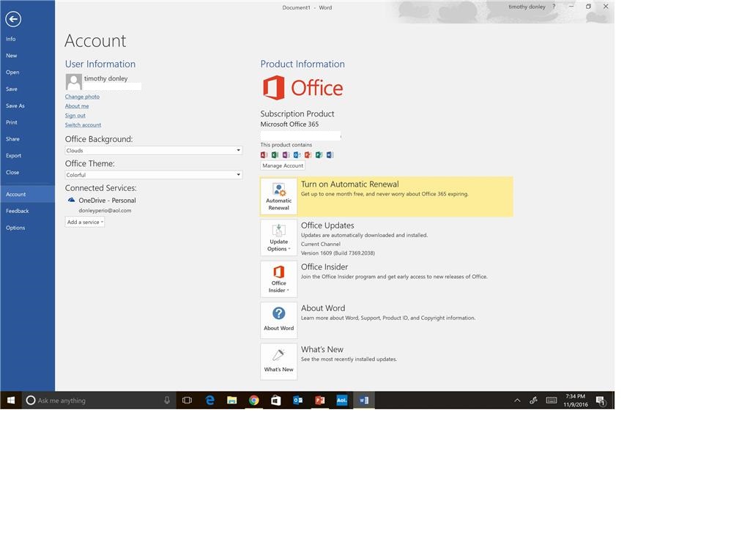Open Task View on the taskbar
Viewport: 750px width, 560px height.
pyautogui.click(x=187, y=400)
